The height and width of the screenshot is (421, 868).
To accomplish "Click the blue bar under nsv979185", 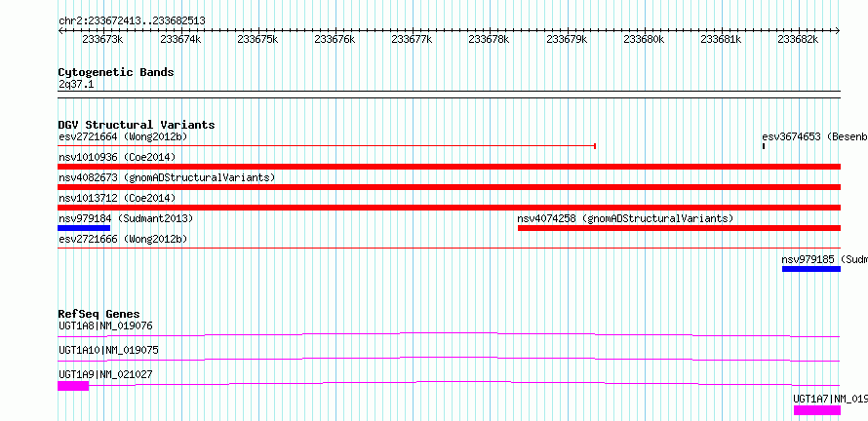I will click(x=811, y=269).
